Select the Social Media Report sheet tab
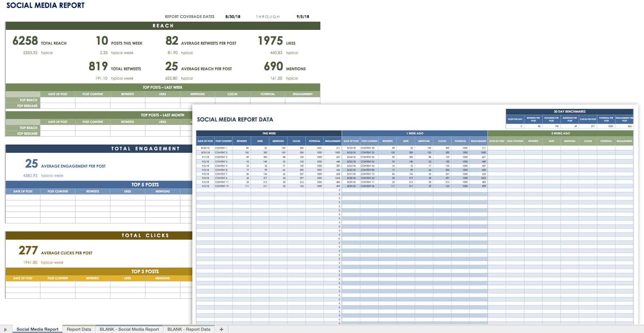 37,329
